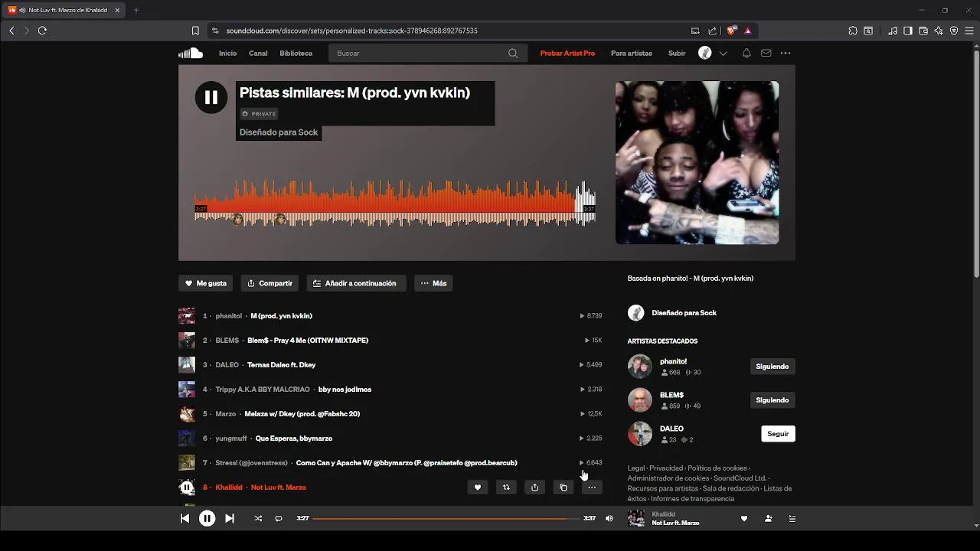Open the notifications bell
980x551 pixels.
click(746, 54)
